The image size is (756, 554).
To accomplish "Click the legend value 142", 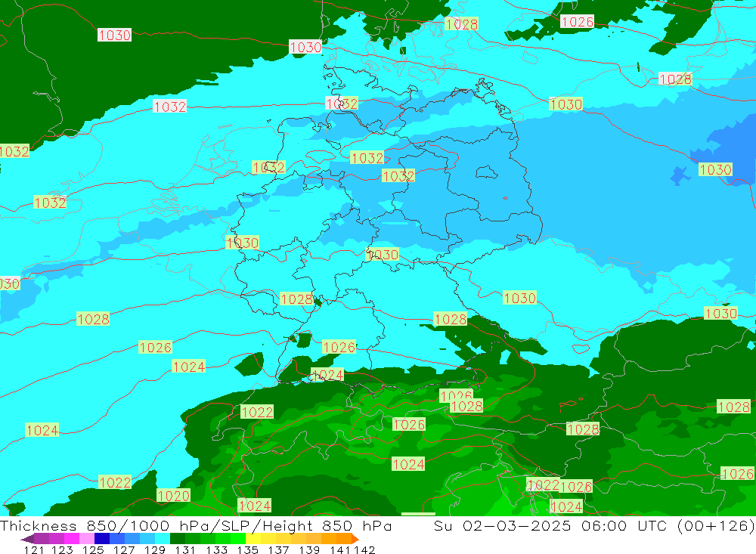I will (364, 549).
